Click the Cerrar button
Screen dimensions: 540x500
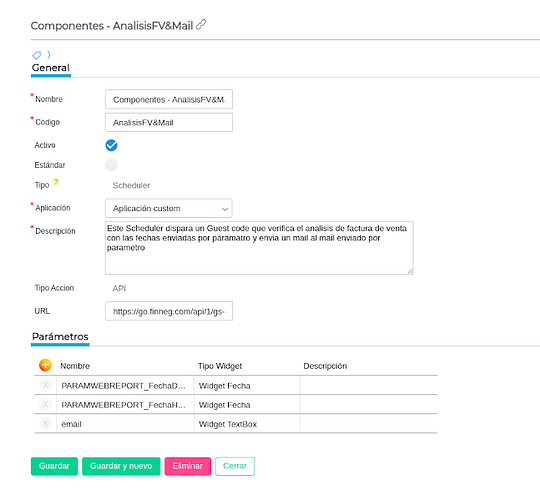235,466
